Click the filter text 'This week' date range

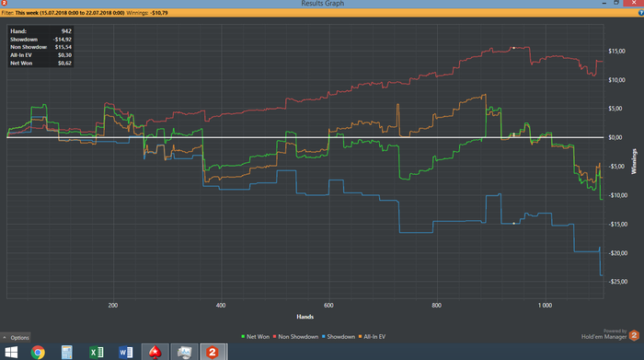[x=69, y=13]
